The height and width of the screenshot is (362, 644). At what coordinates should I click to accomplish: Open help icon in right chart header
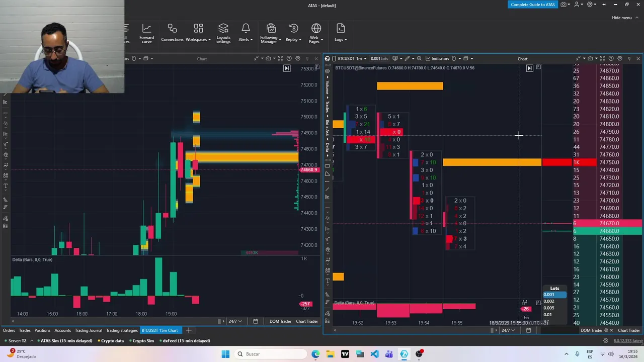pyautogui.click(x=611, y=58)
